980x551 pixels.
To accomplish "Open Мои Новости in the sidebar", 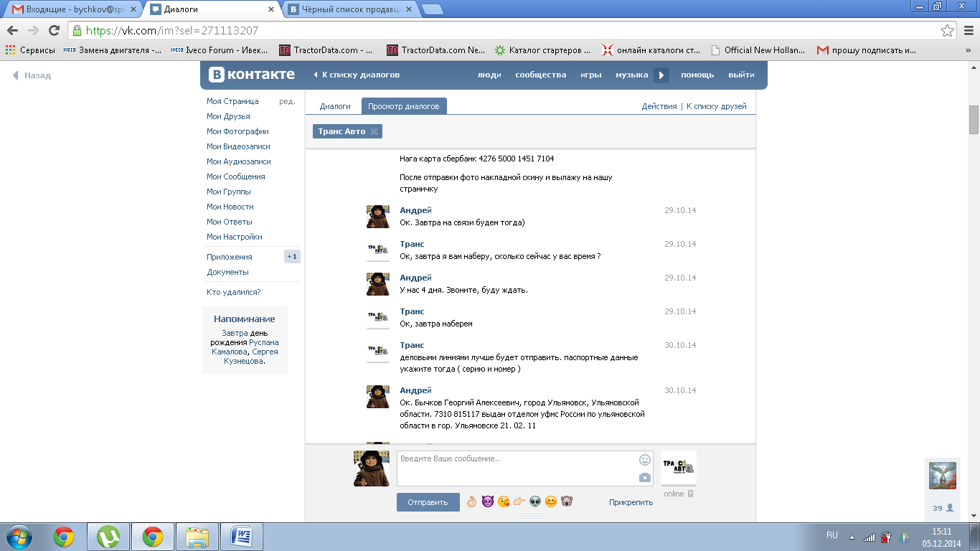I will (230, 207).
